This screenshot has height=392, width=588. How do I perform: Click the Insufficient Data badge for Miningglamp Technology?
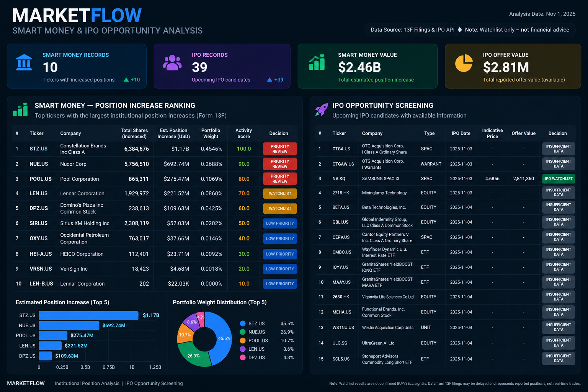559,193
